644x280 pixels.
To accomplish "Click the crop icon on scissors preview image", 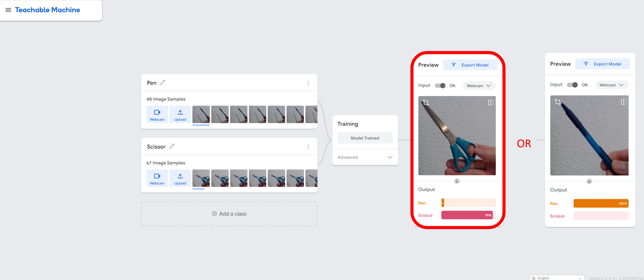I will coord(426,102).
